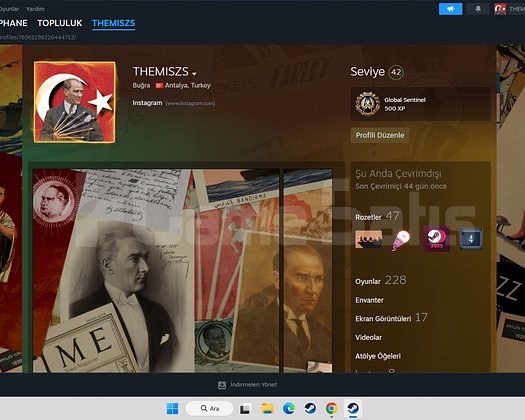
Task: Expand the THEMISZS name history dropdown arrow
Action: pos(194,73)
